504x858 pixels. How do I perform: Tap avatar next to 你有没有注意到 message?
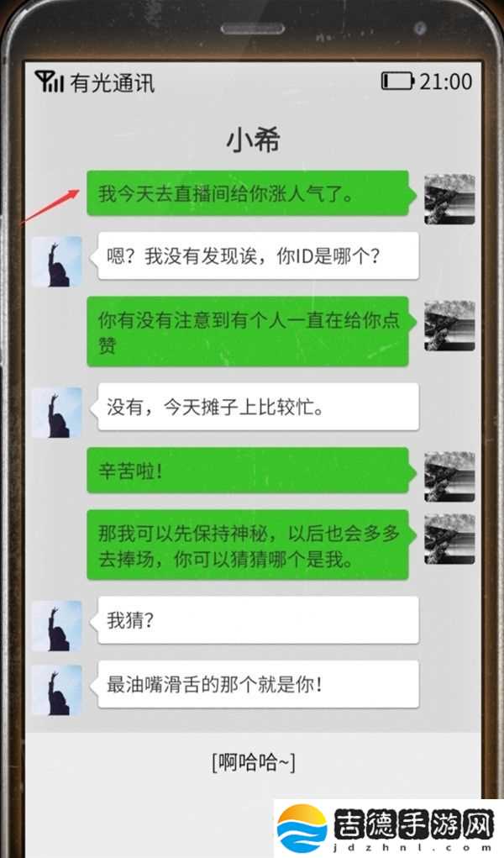449,325
